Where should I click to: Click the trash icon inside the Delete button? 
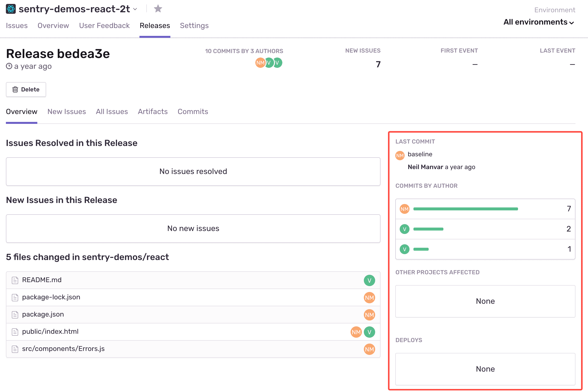coord(15,89)
